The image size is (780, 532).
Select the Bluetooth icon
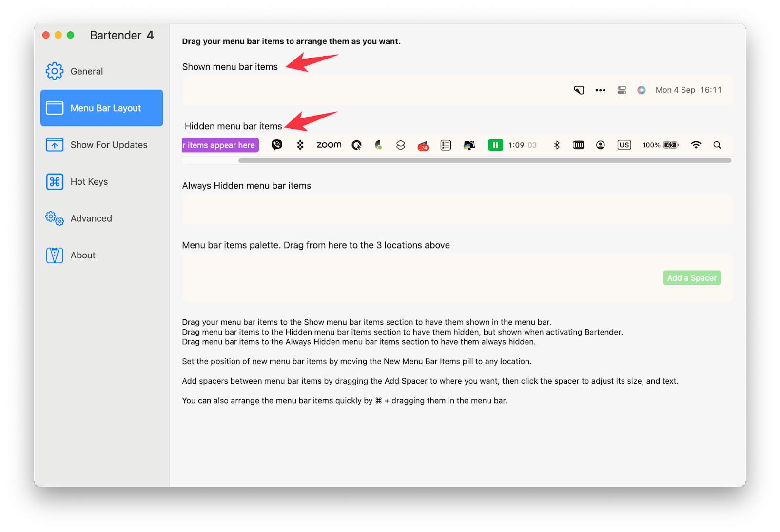(557, 145)
